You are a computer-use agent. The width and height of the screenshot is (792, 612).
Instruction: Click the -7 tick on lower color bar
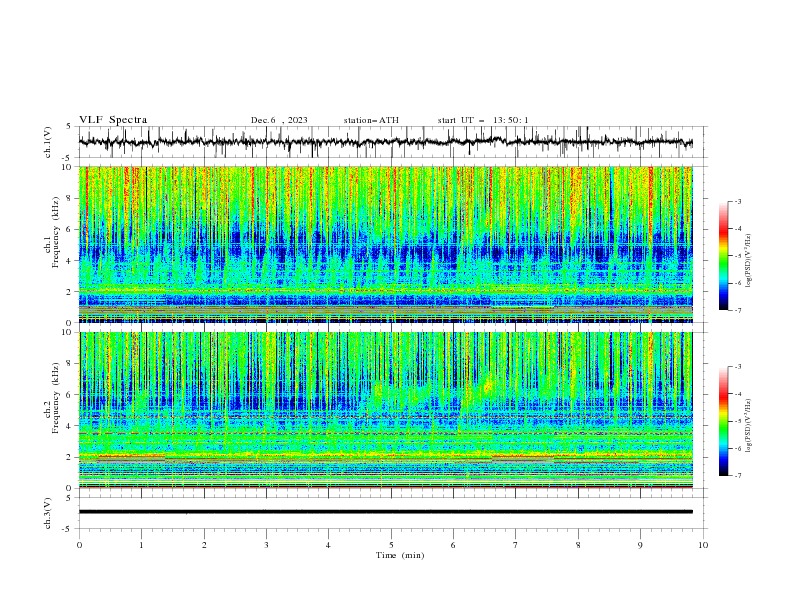click(x=738, y=476)
